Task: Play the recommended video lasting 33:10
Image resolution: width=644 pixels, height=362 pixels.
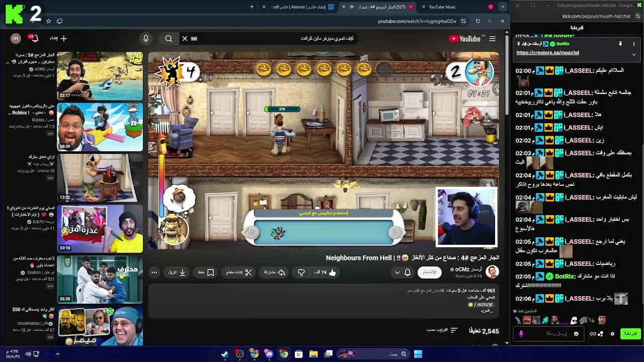Action: click(100, 228)
